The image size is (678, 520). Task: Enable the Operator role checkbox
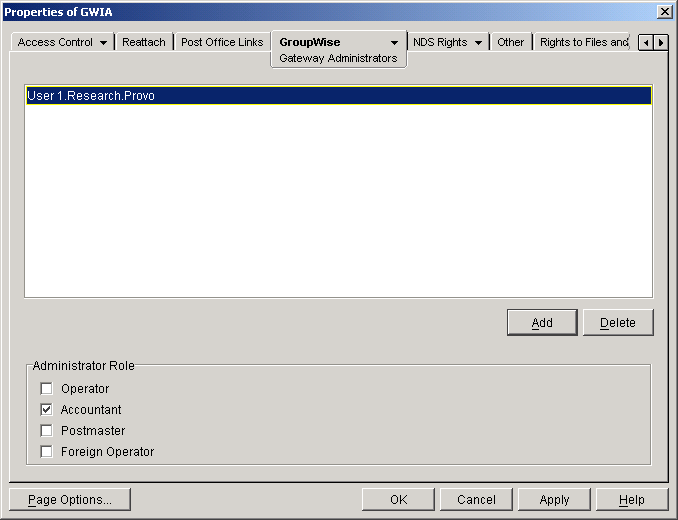pos(46,389)
